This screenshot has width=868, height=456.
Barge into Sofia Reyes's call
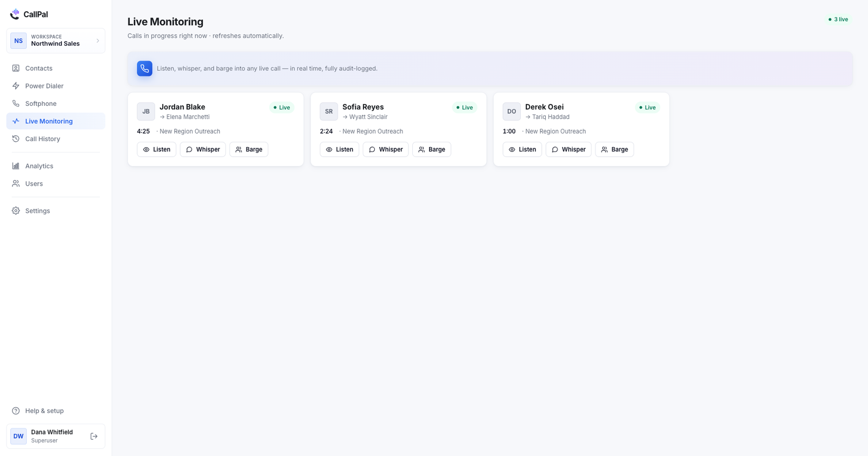432,149
